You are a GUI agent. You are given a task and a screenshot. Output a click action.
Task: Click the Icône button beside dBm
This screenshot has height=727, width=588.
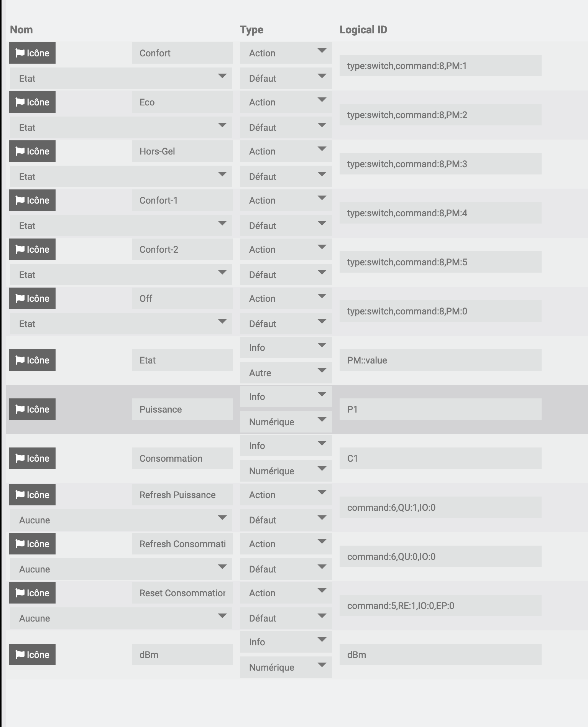[x=32, y=655]
